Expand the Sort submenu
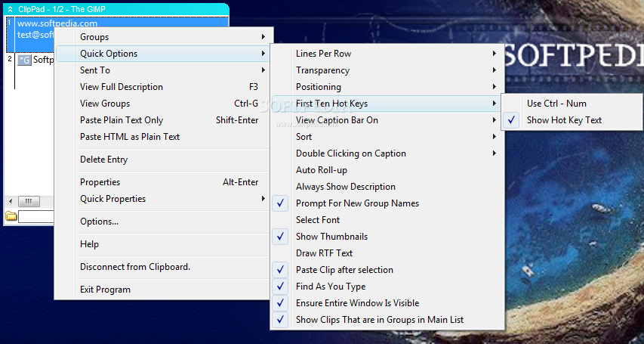 pyautogui.click(x=387, y=137)
